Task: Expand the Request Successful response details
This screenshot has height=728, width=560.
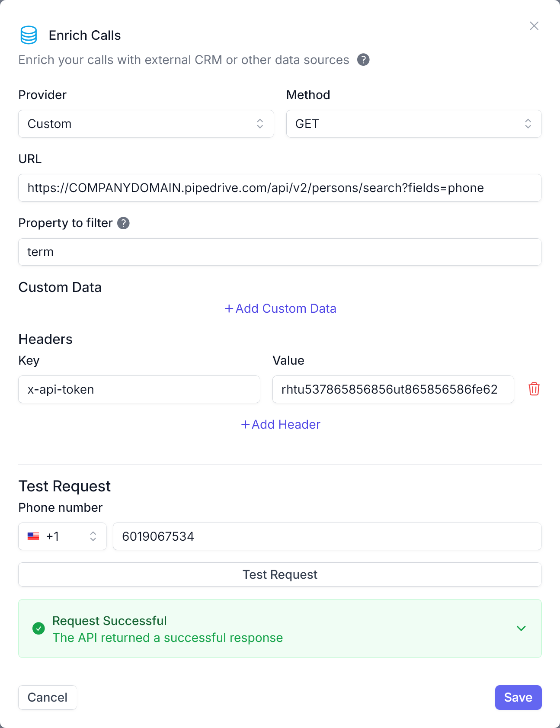Action: pyautogui.click(x=521, y=629)
